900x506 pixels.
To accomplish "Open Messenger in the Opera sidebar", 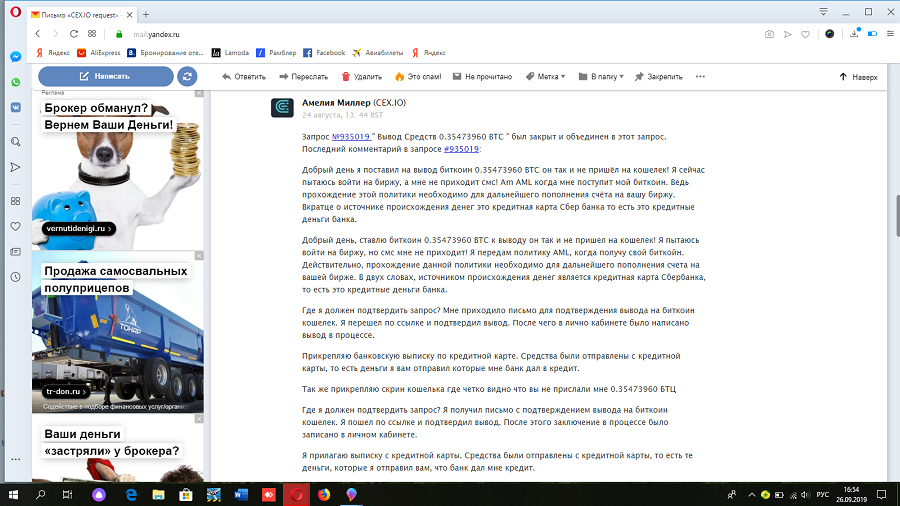I will (15, 57).
